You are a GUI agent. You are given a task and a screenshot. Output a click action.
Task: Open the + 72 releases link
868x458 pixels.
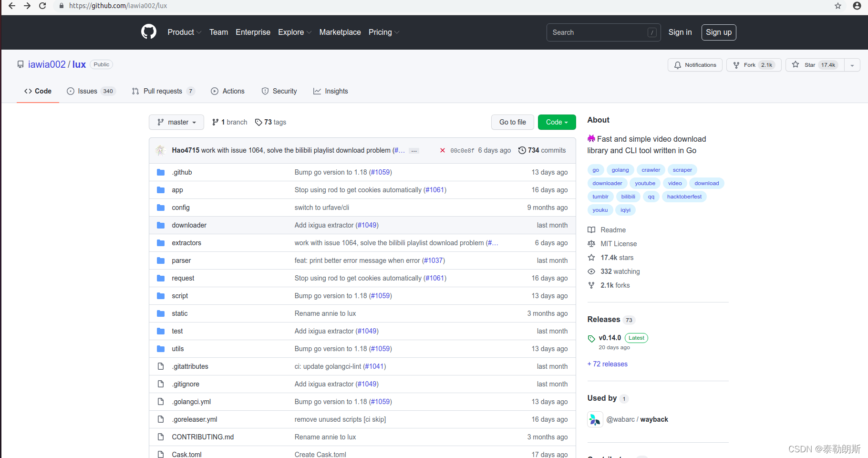(x=607, y=364)
